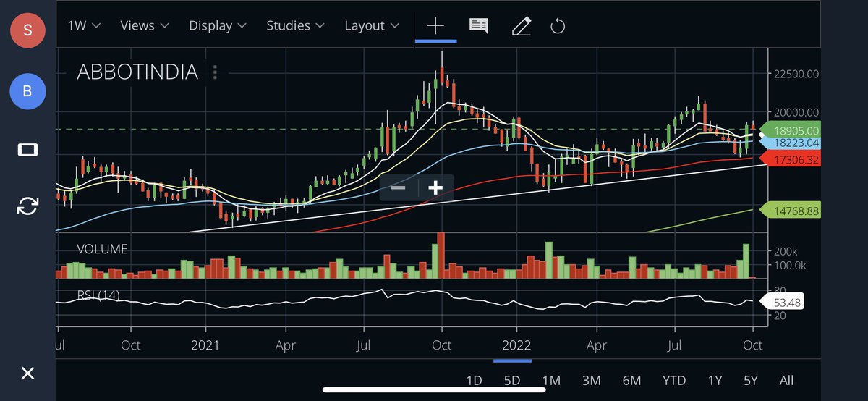
Task: Switch to the 1M range
Action: [551, 380]
